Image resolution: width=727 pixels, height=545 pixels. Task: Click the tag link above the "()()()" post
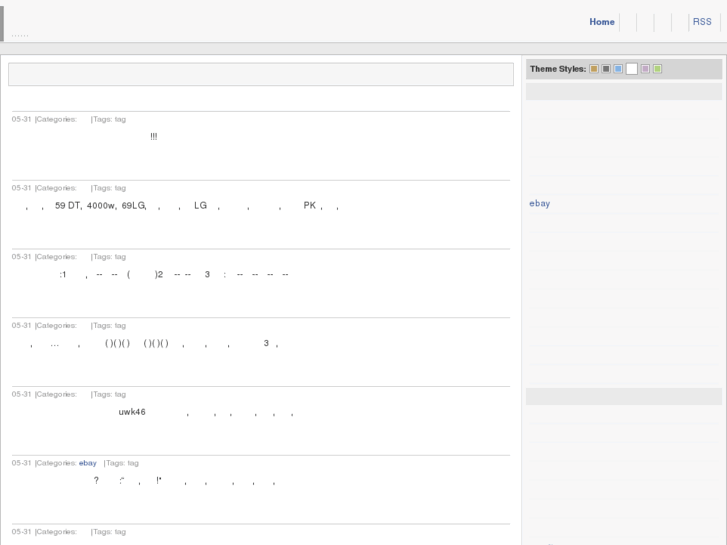(120, 326)
